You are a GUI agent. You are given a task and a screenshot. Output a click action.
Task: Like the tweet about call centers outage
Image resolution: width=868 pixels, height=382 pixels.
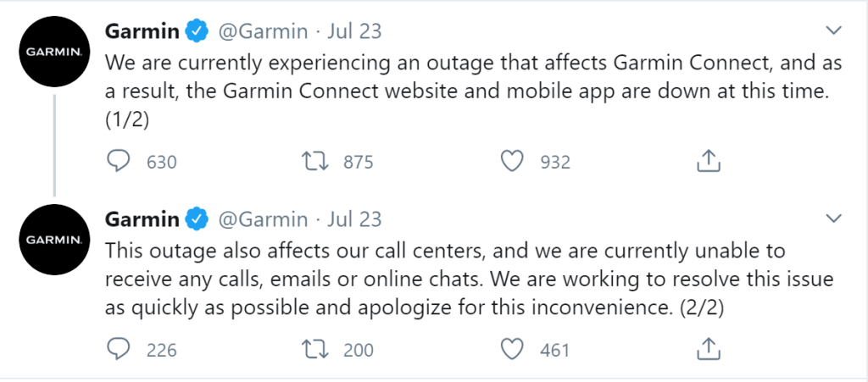512,349
